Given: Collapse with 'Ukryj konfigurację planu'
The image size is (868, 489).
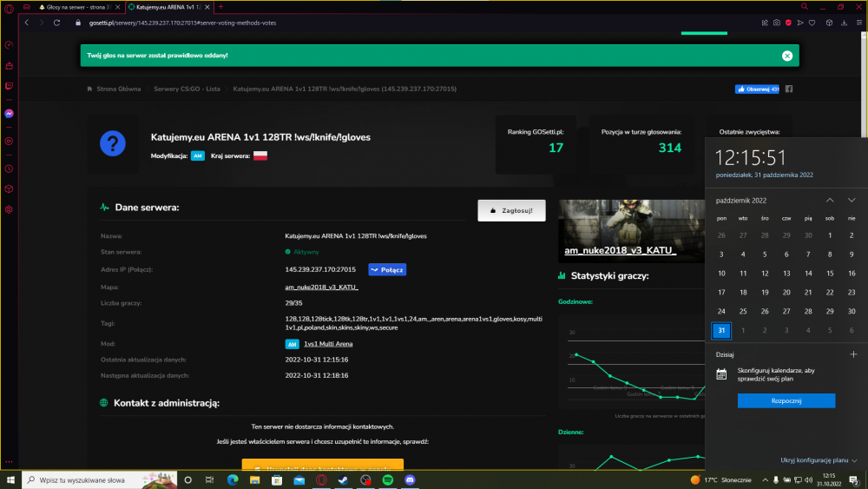Looking at the screenshot, I should tap(819, 460).
